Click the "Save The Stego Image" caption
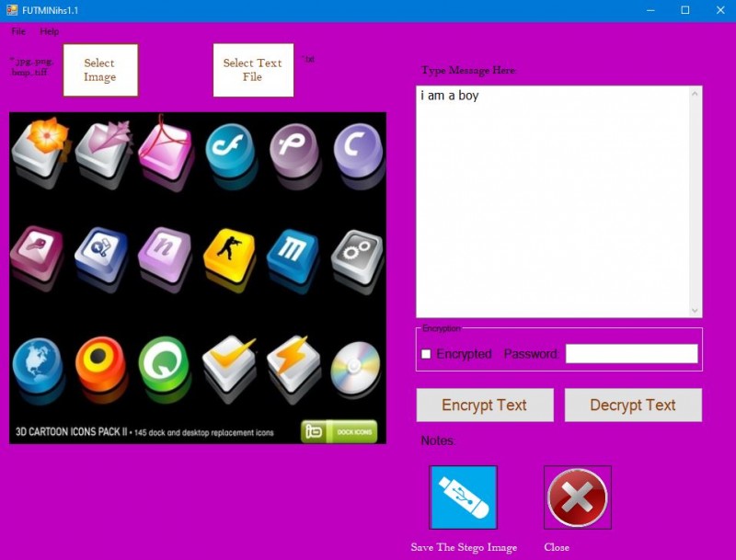 (x=464, y=547)
